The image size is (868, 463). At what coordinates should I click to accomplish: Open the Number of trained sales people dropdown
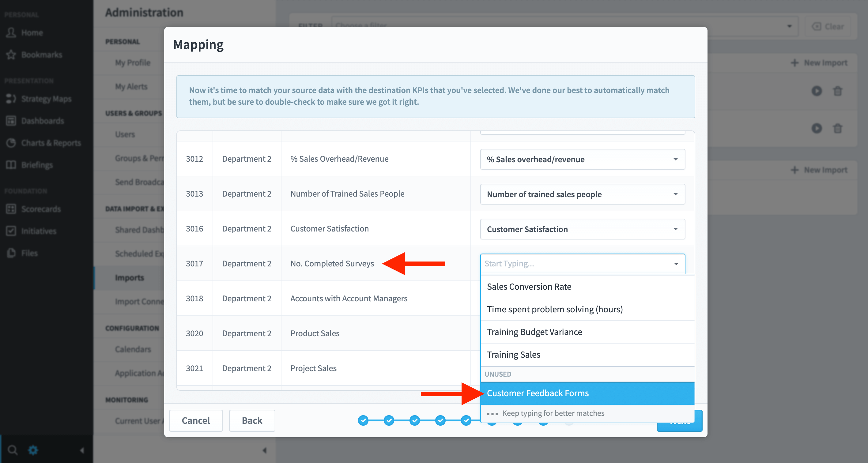pos(582,194)
